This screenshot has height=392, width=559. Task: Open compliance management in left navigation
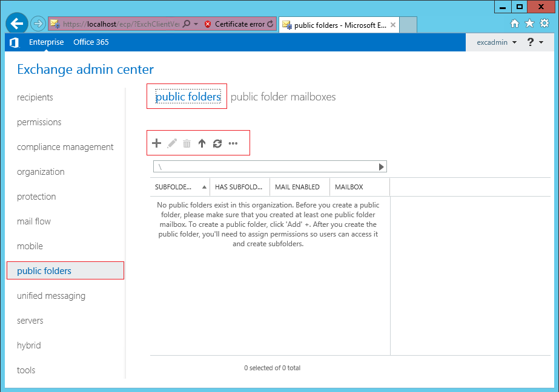pyautogui.click(x=65, y=147)
